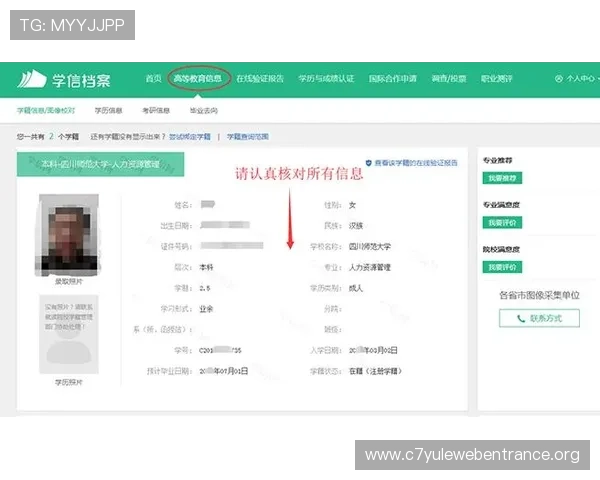Click the 学习形式 value 业余
600x480 pixels.
pyautogui.click(x=206, y=309)
